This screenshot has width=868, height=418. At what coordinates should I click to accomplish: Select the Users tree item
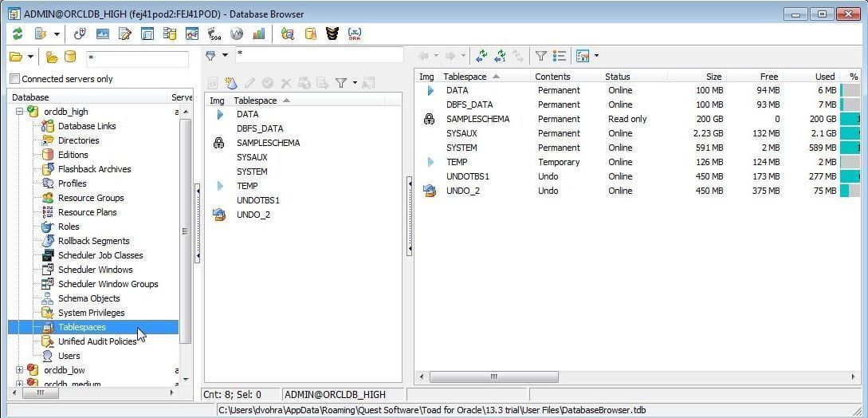[69, 356]
